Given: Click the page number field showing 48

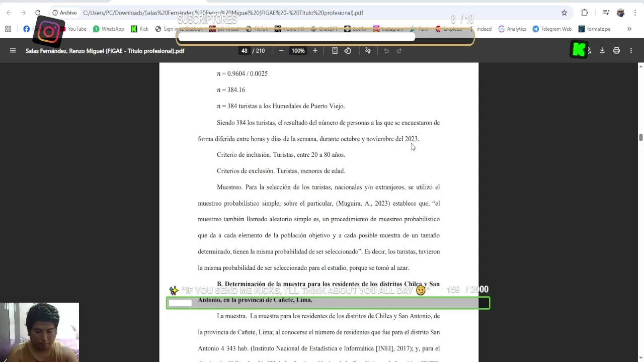Looking at the screenshot, I should [245, 51].
